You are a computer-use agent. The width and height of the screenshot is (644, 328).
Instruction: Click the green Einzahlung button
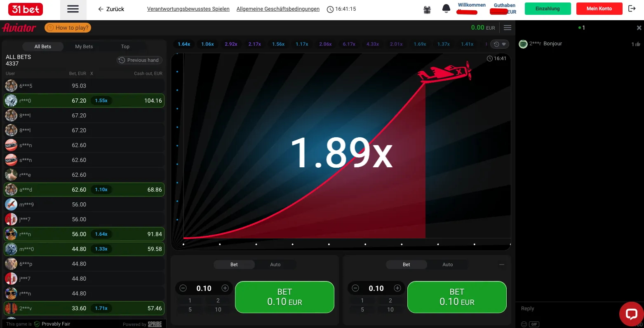pyautogui.click(x=548, y=9)
